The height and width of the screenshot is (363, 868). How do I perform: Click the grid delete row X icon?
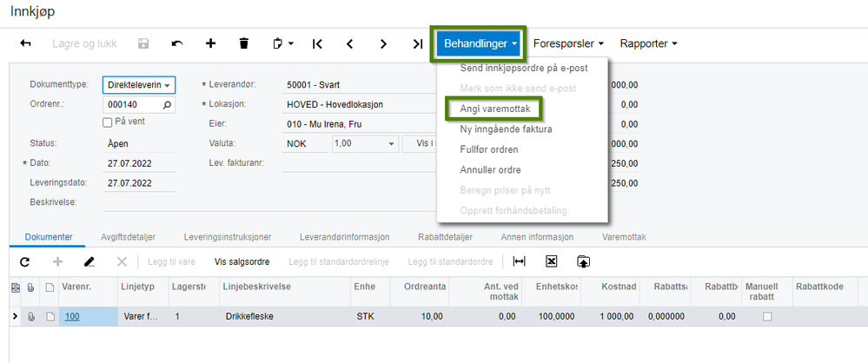(x=122, y=261)
